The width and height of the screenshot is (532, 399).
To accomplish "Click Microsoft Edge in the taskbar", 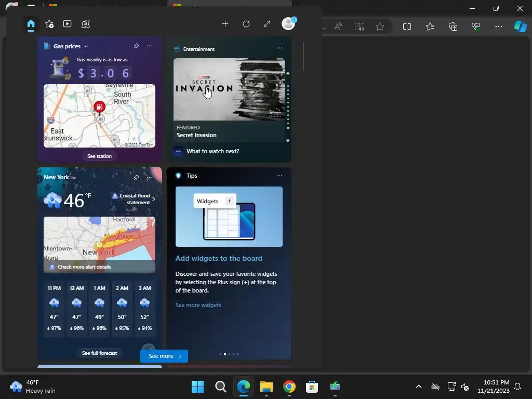I will pos(244,387).
